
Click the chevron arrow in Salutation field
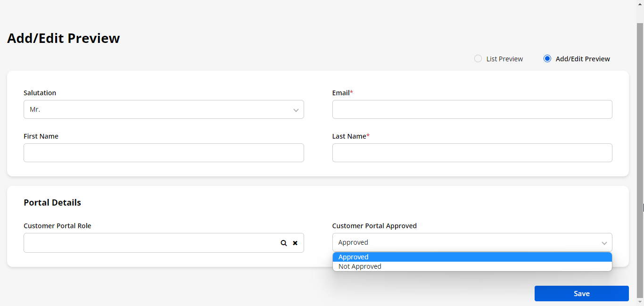pyautogui.click(x=296, y=110)
